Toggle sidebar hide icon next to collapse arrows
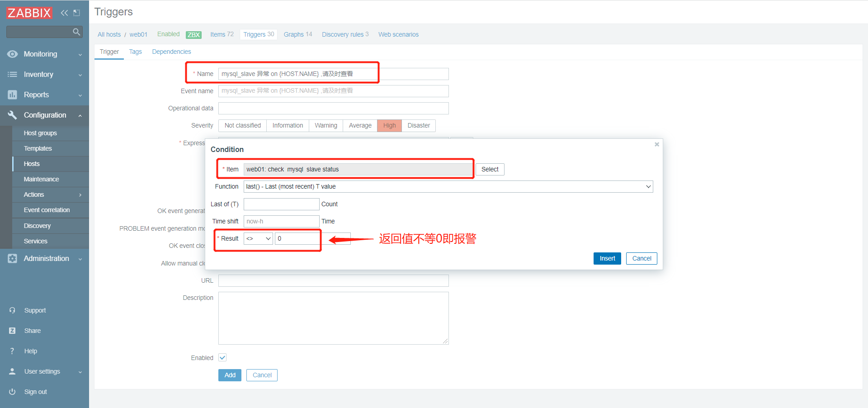Screen dimensions: 868x408 tap(76, 13)
